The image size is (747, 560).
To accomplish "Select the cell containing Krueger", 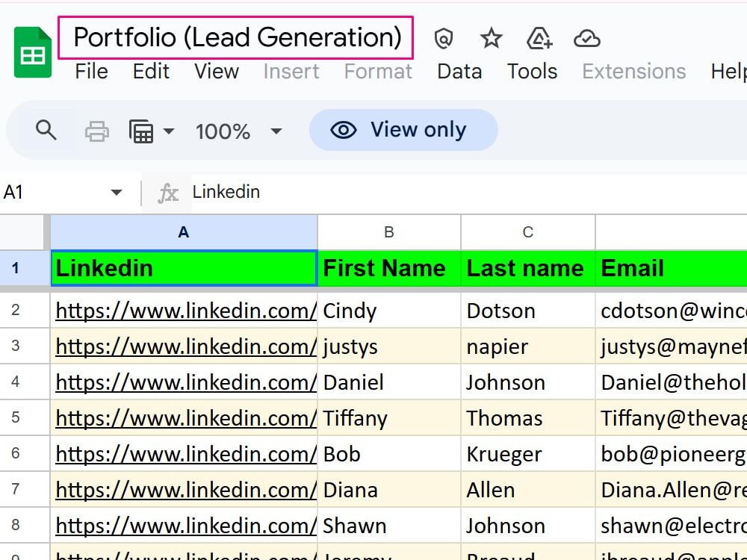I will (x=528, y=453).
